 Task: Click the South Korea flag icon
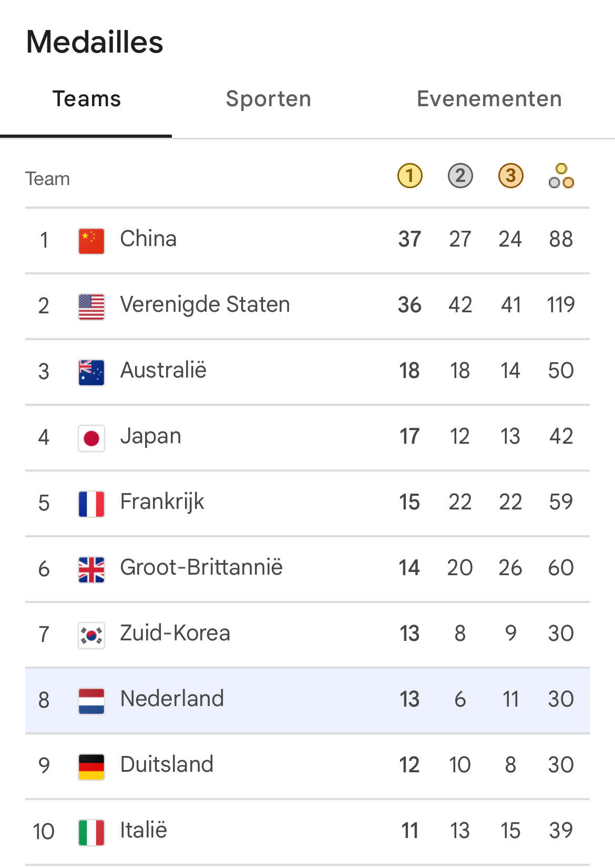click(x=91, y=635)
